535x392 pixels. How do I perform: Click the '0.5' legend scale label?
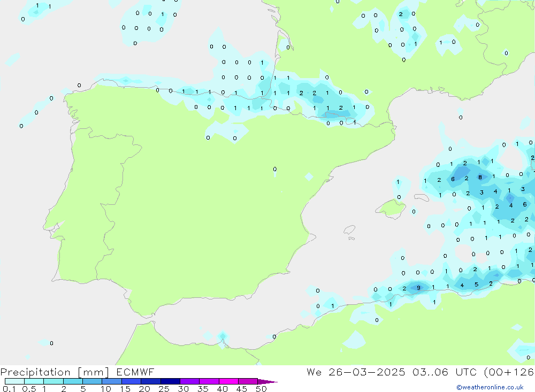[29, 389]
